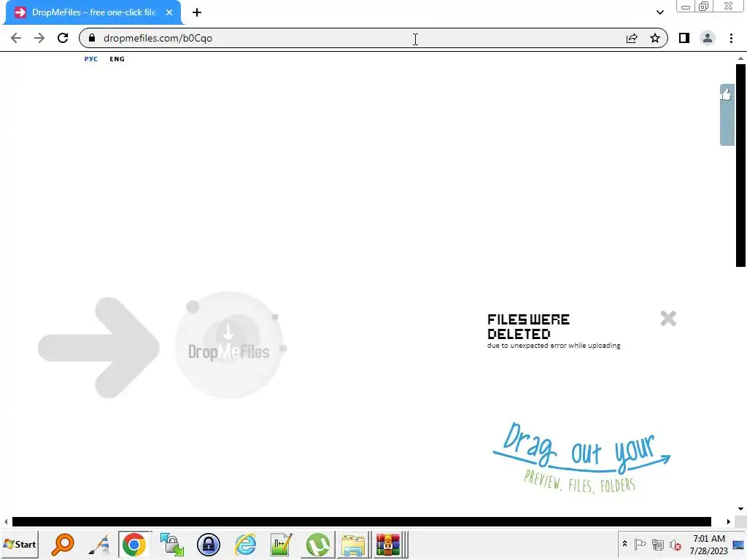Image resolution: width=747 pixels, height=560 pixels.
Task: Open the Chrome side panel
Action: 684,38
